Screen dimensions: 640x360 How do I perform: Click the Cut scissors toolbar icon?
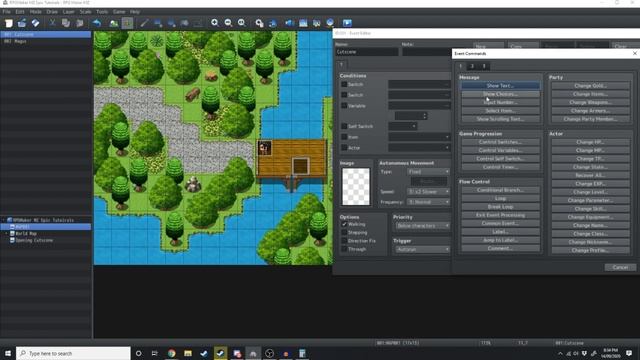click(x=52, y=23)
